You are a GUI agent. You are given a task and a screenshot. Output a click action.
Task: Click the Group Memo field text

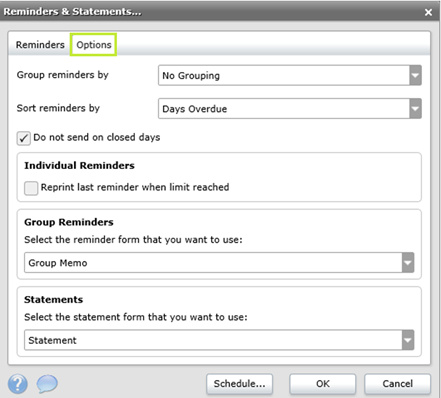tap(58, 263)
